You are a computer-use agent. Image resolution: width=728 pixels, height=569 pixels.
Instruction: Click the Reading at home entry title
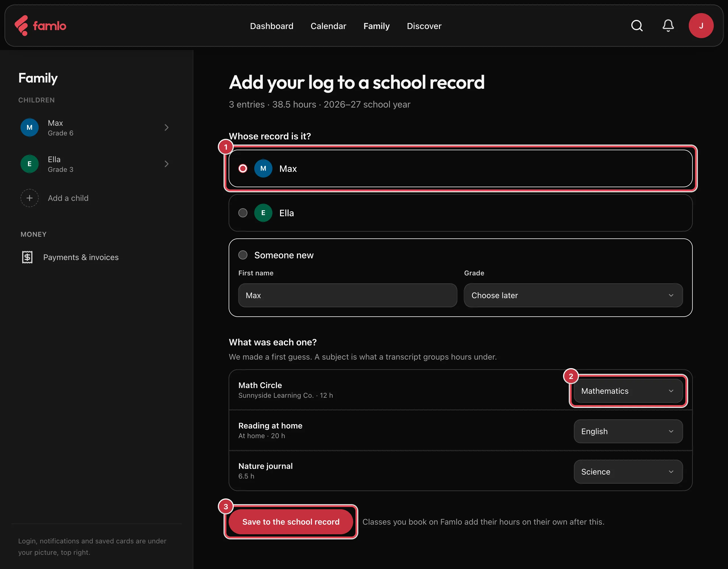tap(270, 426)
